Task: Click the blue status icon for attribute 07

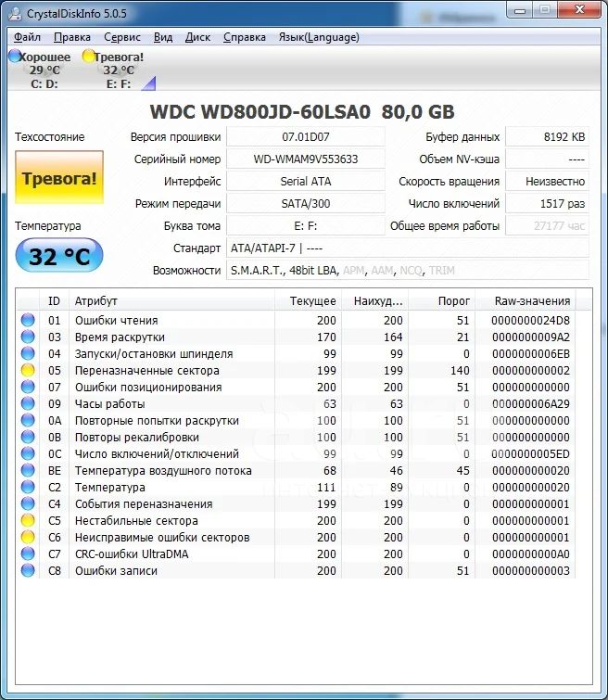Action: click(28, 387)
